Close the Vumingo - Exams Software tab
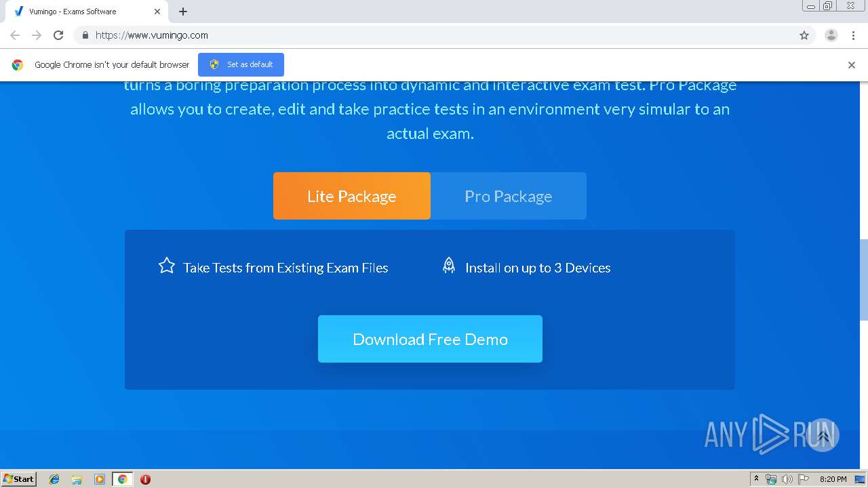Viewport: 868px width, 488px height. [x=157, y=12]
